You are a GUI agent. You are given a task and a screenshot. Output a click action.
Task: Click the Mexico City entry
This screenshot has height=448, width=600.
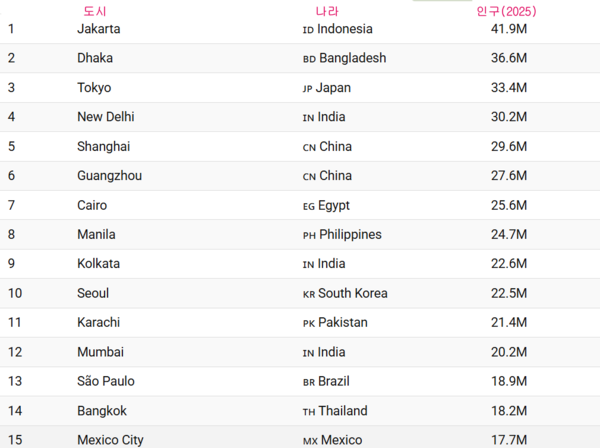tap(110, 440)
